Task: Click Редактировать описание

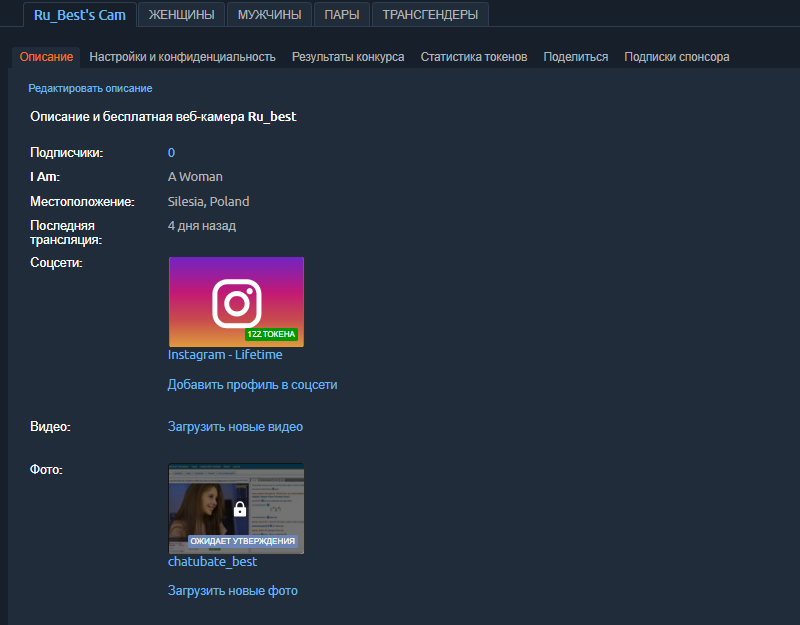Action: [91, 88]
